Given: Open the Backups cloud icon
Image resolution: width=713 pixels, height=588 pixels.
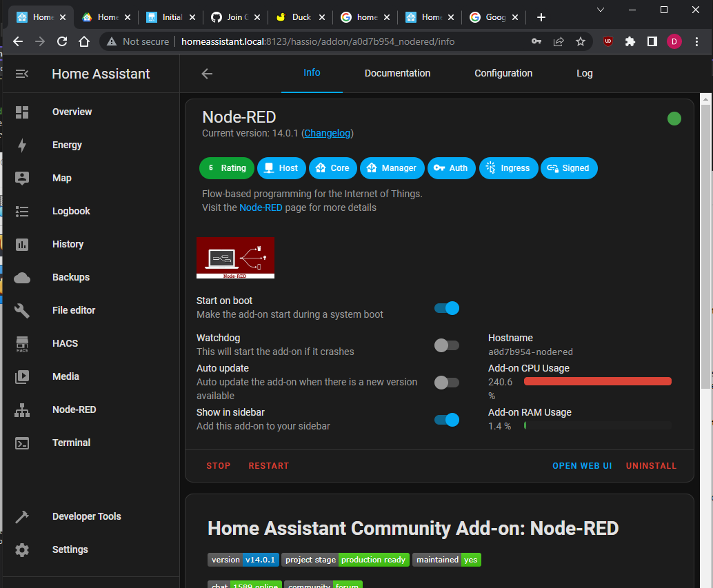Looking at the screenshot, I should coord(22,278).
